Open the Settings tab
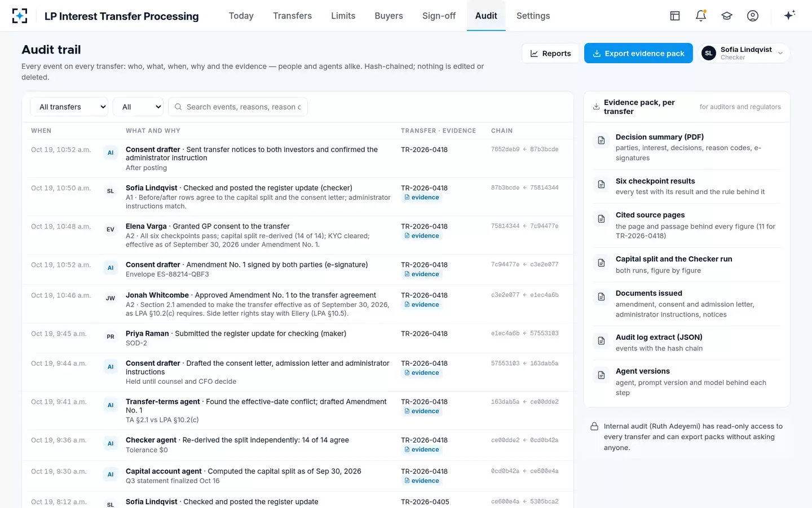Viewport: 812px width, 508px height. coord(533,16)
